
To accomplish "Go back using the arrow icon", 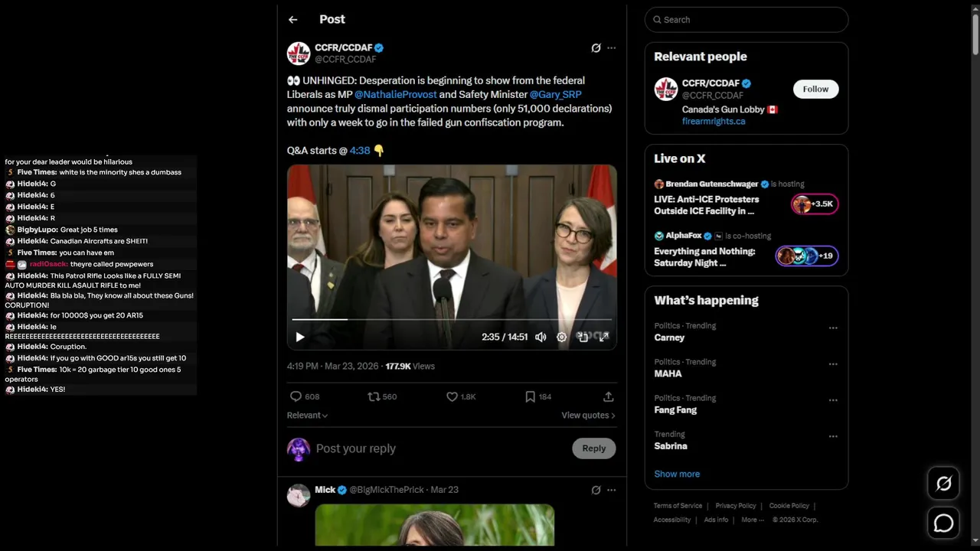I will (292, 20).
